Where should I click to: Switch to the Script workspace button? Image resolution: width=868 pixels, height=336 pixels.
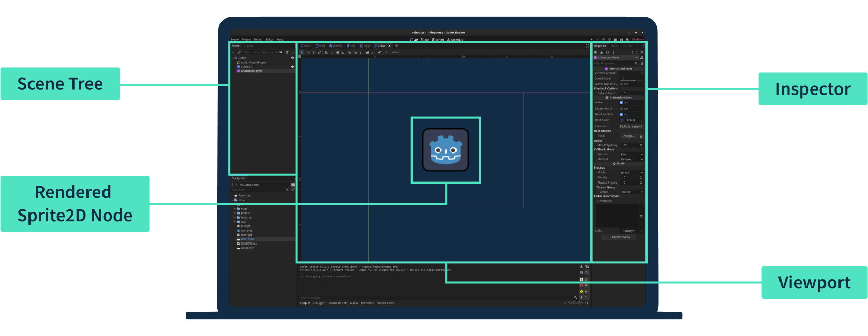pyautogui.click(x=438, y=39)
